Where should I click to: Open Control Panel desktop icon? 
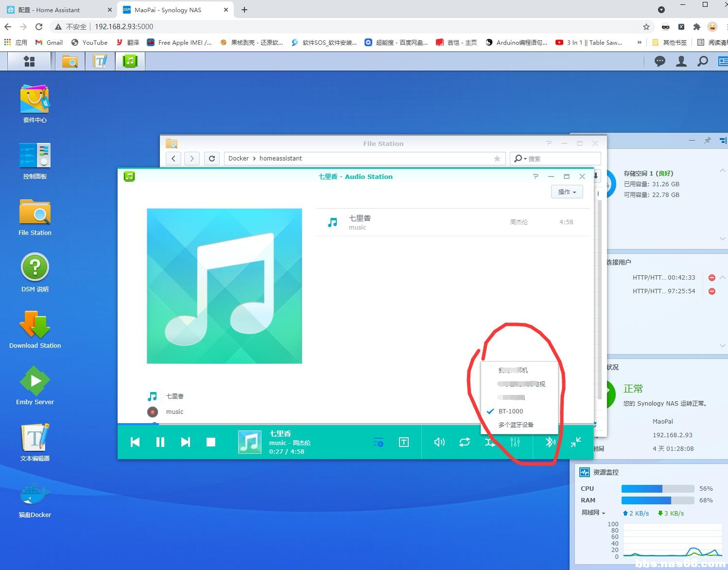pos(35,160)
